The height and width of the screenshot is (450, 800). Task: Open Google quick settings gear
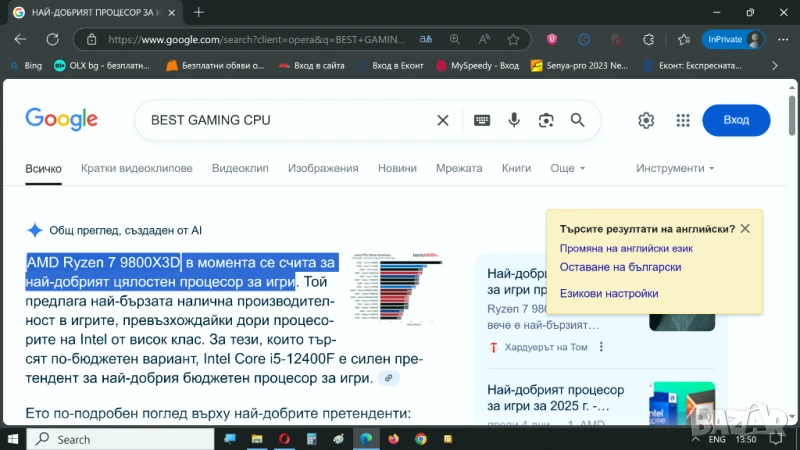[646, 120]
